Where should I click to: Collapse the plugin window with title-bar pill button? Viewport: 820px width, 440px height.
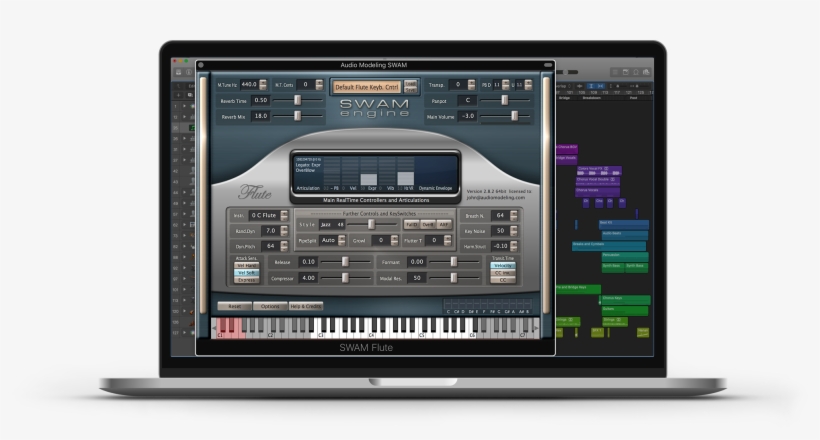pos(548,65)
